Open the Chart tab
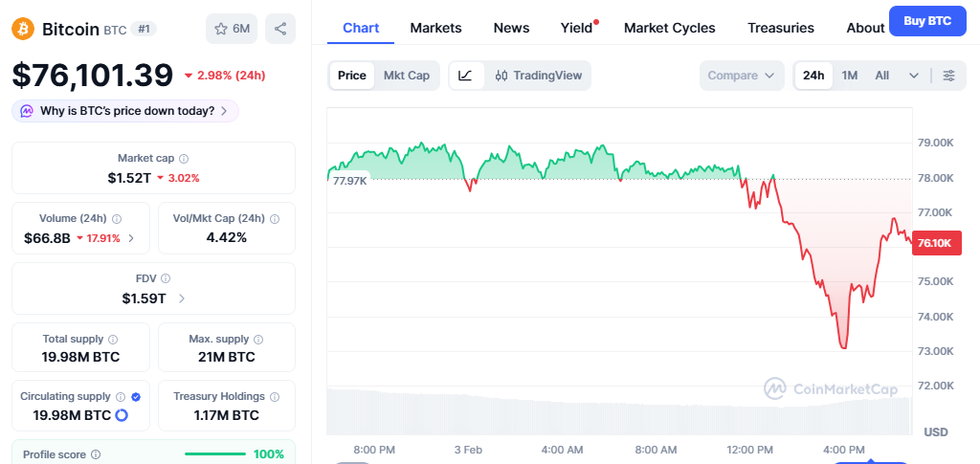This screenshot has width=980, height=464. pos(361,28)
